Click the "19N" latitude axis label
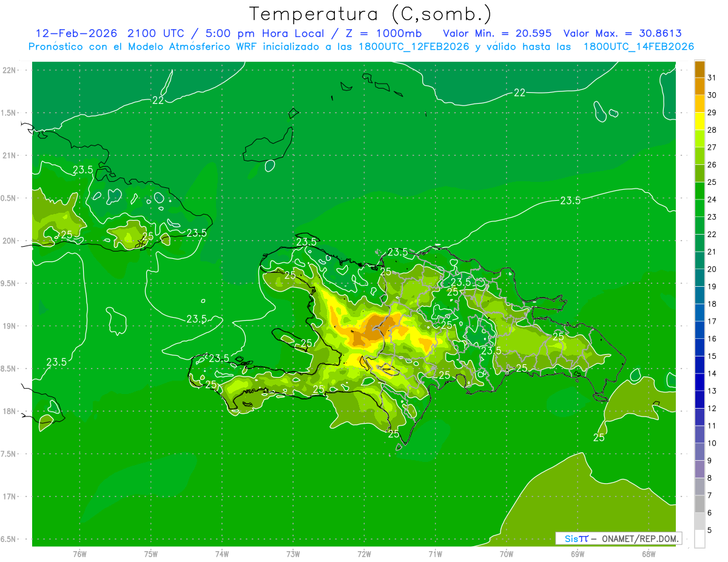 click(x=9, y=326)
